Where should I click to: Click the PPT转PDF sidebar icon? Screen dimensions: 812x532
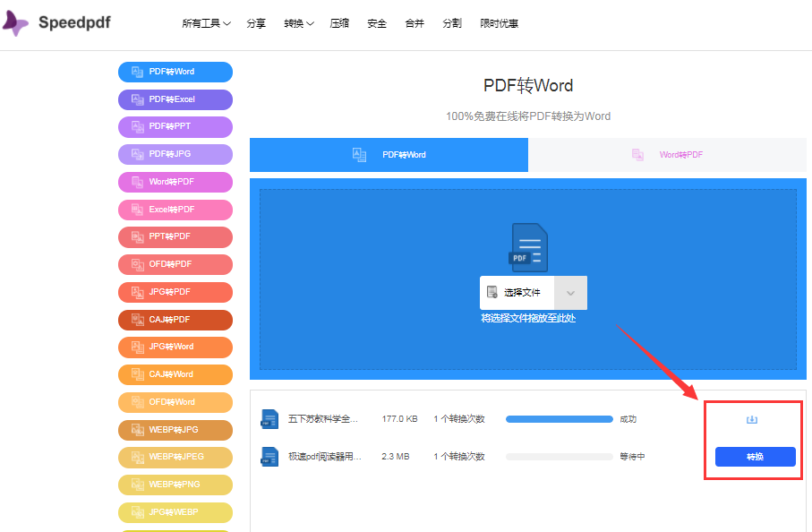[137, 236]
